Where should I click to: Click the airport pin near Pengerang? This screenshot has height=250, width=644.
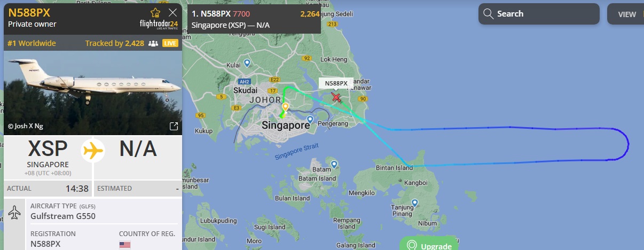[x=310, y=119]
